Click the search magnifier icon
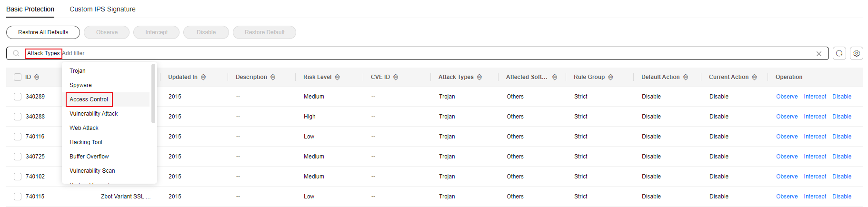868x207 pixels. tap(16, 53)
